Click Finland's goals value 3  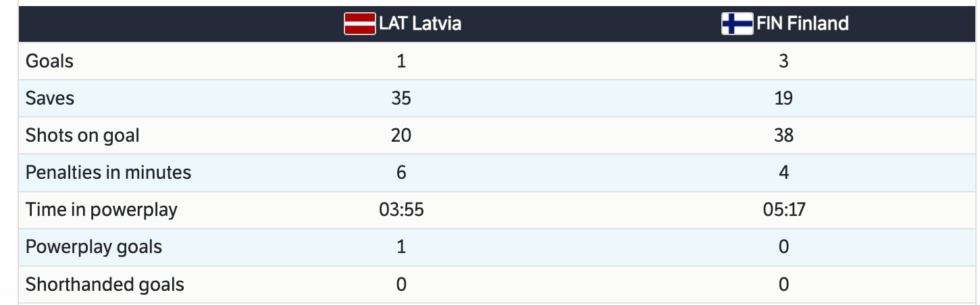point(783,61)
